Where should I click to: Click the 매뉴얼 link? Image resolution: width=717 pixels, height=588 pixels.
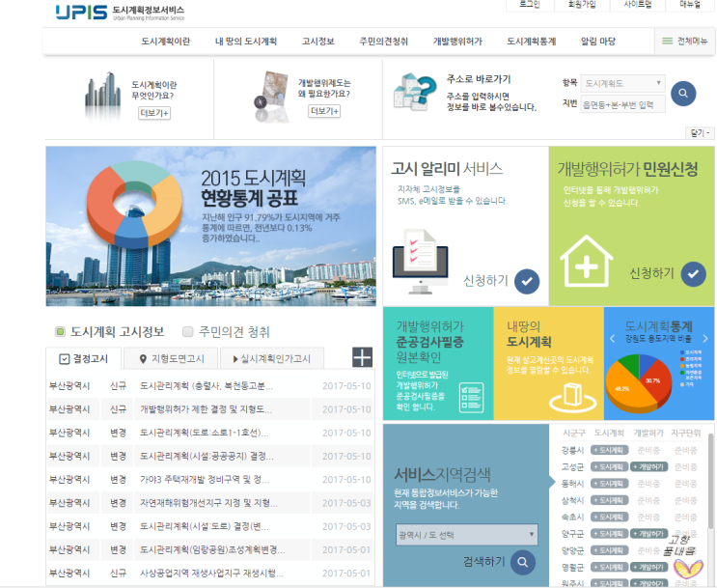690,5
